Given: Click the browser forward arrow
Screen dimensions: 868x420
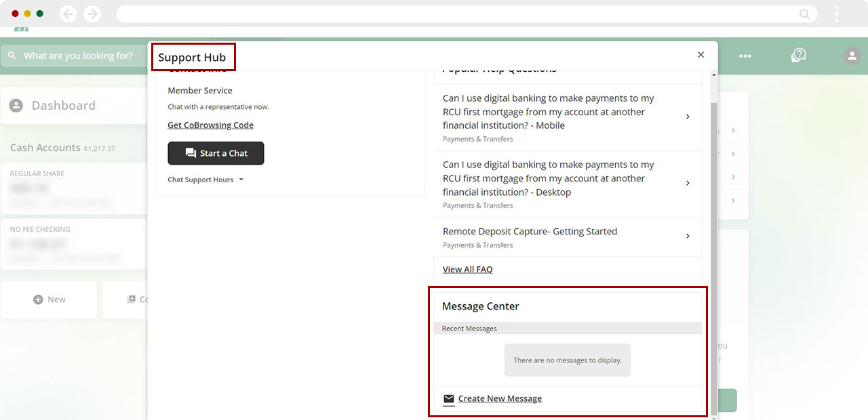Looking at the screenshot, I should pos(92,14).
